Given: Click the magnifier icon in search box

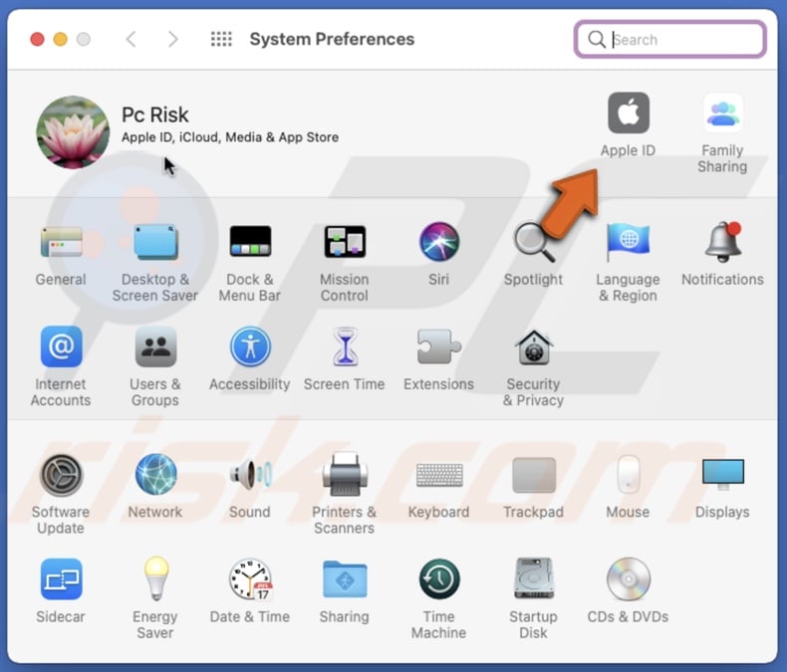Looking at the screenshot, I should (x=597, y=39).
